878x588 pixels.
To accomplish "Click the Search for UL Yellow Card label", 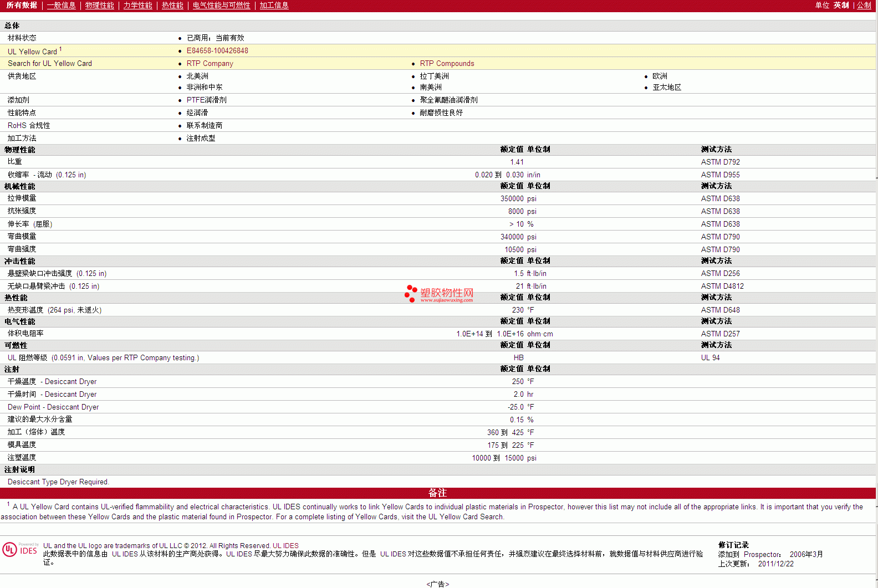I will pyautogui.click(x=50, y=64).
